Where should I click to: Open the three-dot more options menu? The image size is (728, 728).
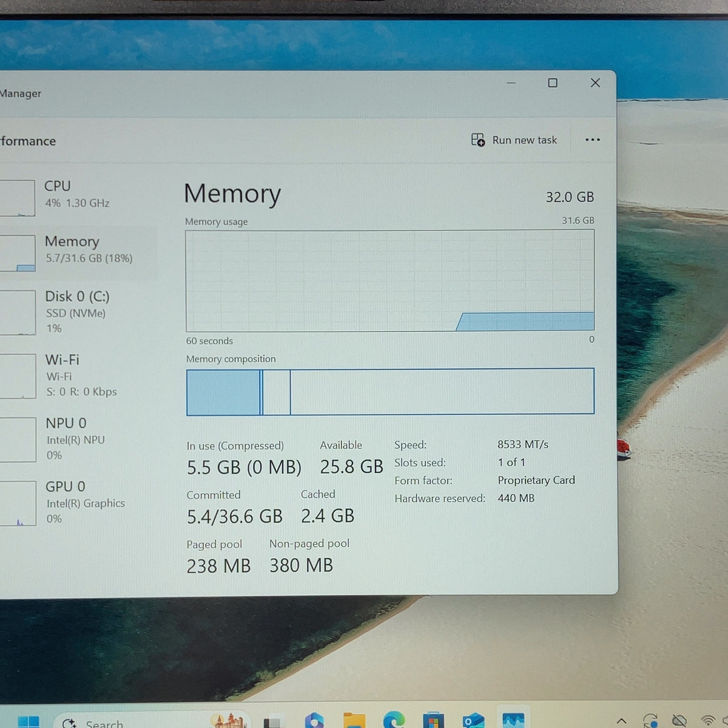point(593,140)
